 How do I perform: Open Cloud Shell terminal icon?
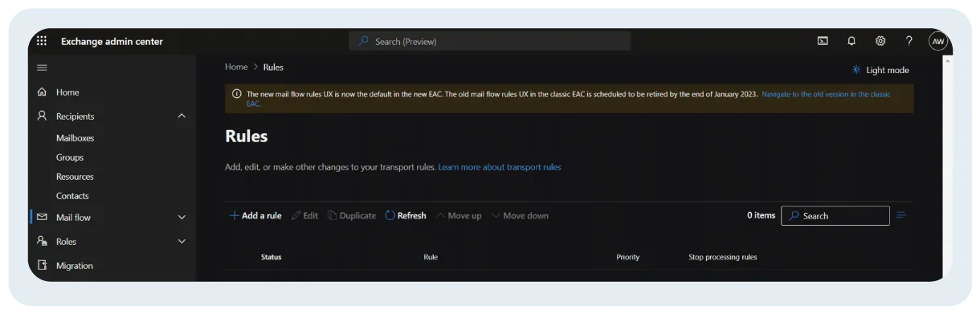823,42
